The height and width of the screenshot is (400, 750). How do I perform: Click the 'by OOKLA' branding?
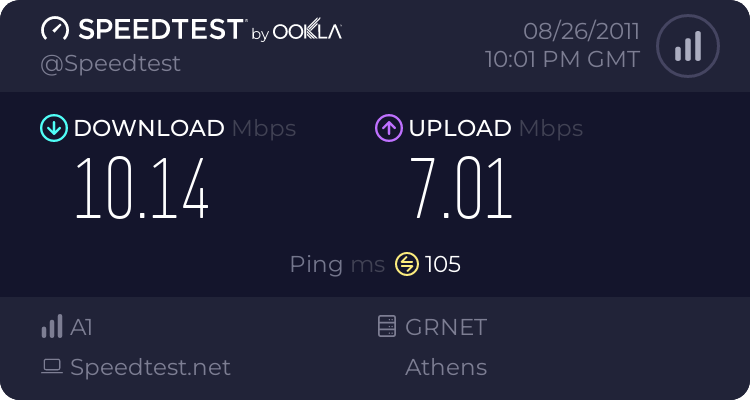296,33
